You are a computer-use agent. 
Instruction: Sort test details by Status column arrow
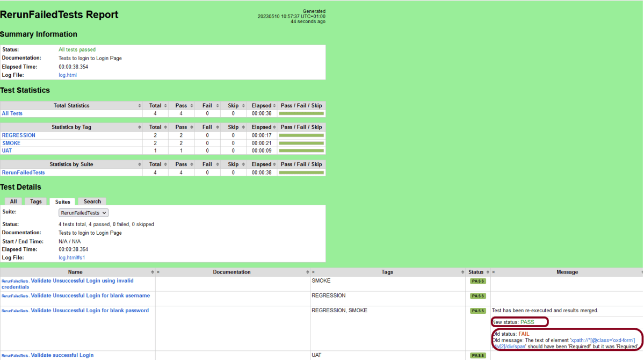(x=487, y=272)
